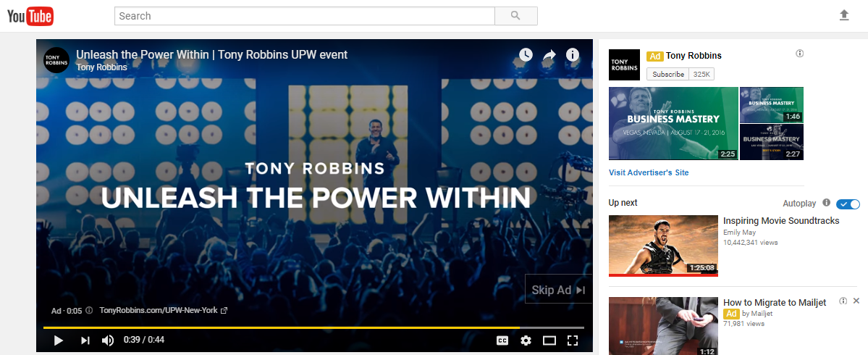Image resolution: width=868 pixels, height=355 pixels.
Task: Click the 10,442,341 views text
Action: (x=750, y=243)
